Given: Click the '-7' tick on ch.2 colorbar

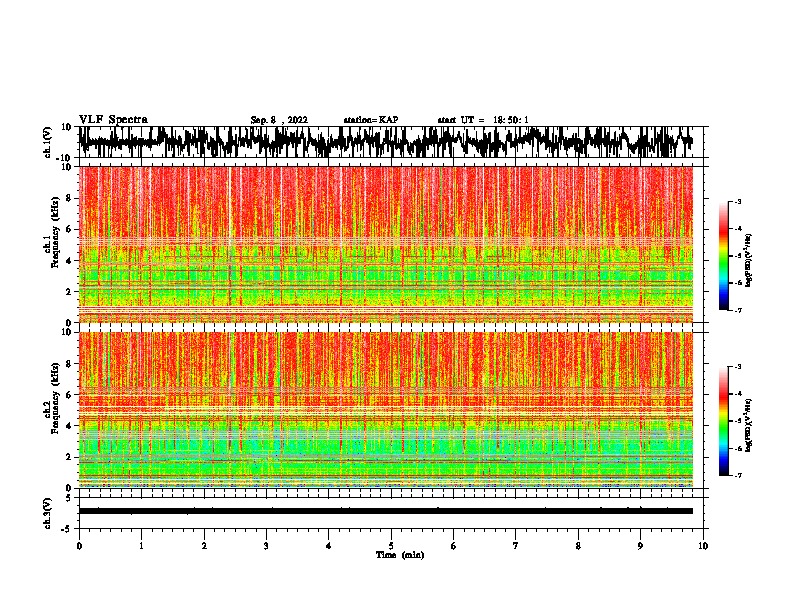Looking at the screenshot, I should [x=738, y=475].
